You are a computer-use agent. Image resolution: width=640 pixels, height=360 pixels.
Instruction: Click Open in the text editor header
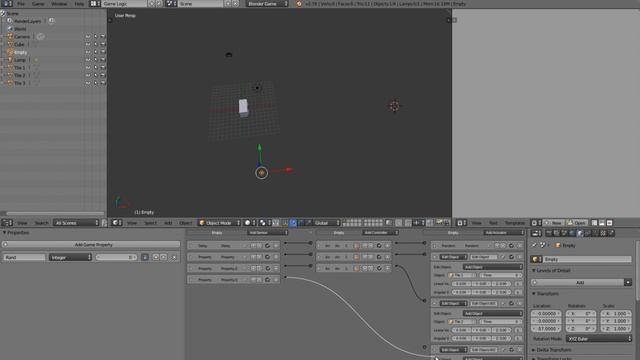click(577, 223)
